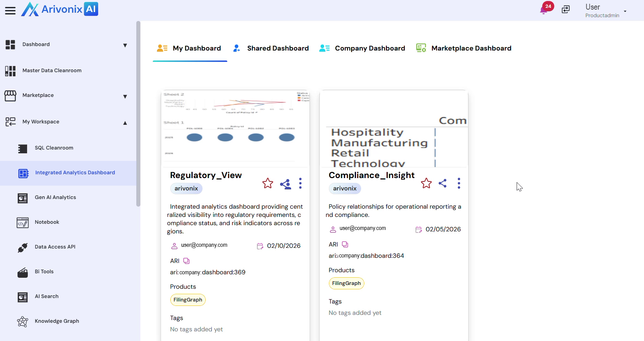The image size is (644, 341).
Task: Favorite the Regulatory_View dashboard star
Action: [267, 183]
